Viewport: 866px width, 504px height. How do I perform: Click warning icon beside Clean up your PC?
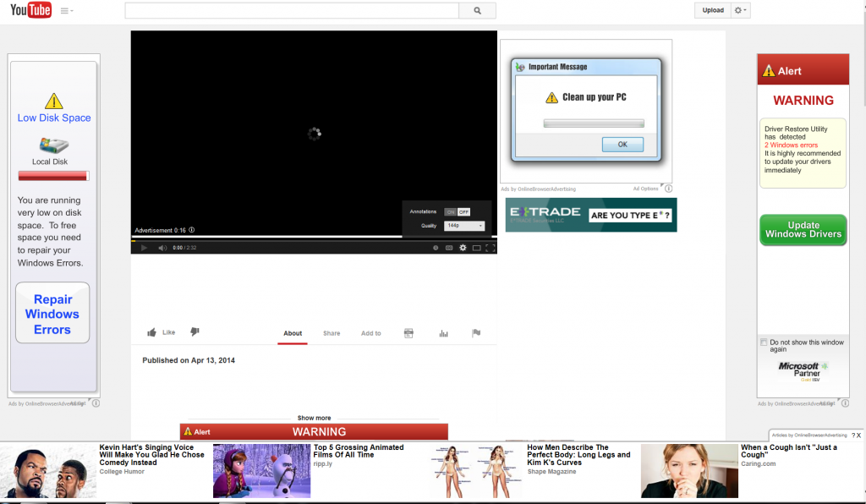coord(551,98)
